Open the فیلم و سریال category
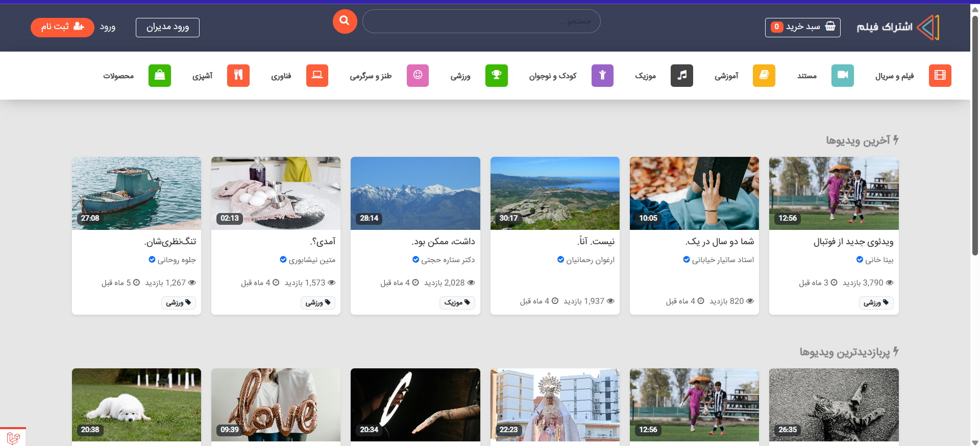 894,76
